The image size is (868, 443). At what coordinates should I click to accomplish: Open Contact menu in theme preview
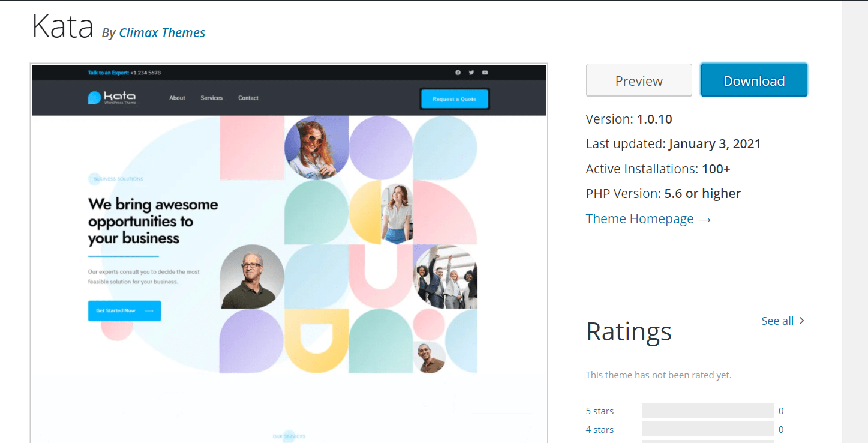[x=248, y=98]
